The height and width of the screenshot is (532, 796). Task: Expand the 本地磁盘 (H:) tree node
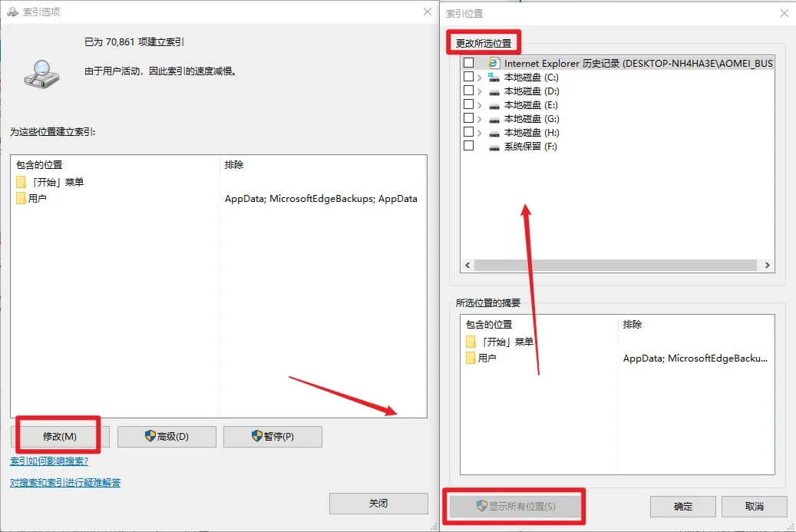(x=480, y=133)
